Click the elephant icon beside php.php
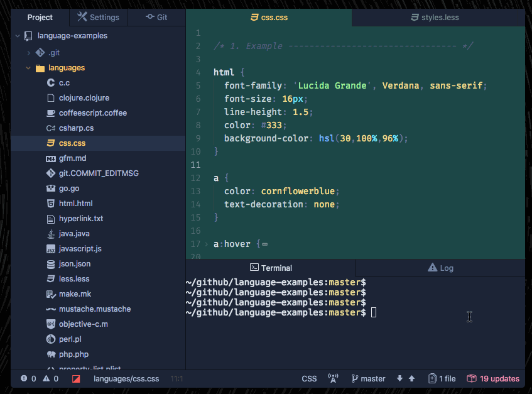Viewport: 532px width, 394px height. pyautogui.click(x=51, y=354)
